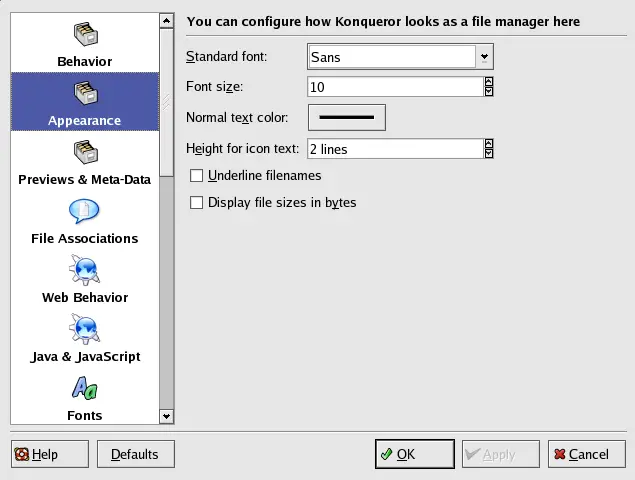The image size is (635, 480).
Task: Toggle Display file sizes in bytes
Action: coord(197,203)
